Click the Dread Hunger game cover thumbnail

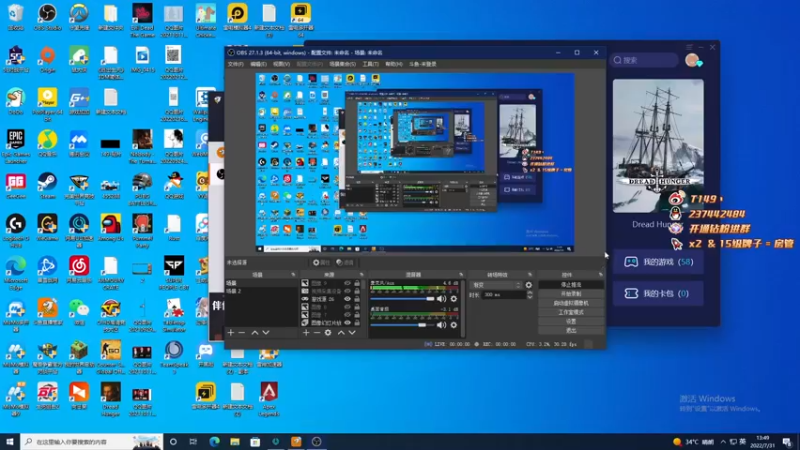[x=658, y=146]
